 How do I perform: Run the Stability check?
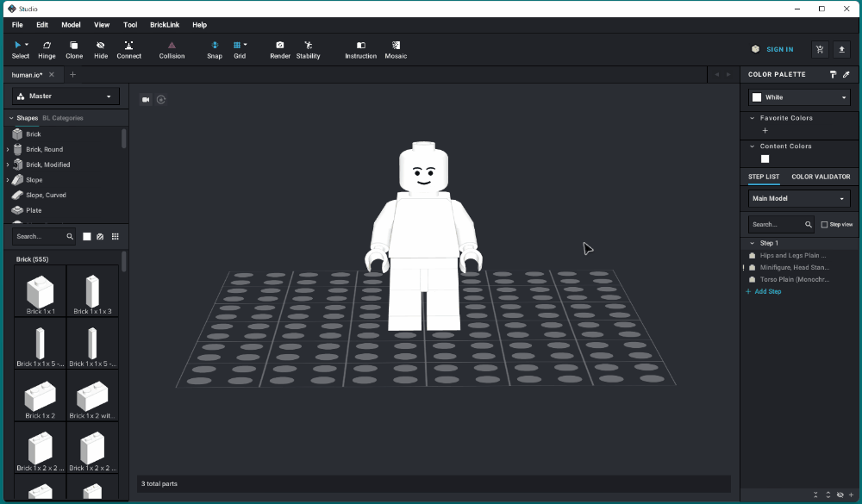[x=308, y=49]
